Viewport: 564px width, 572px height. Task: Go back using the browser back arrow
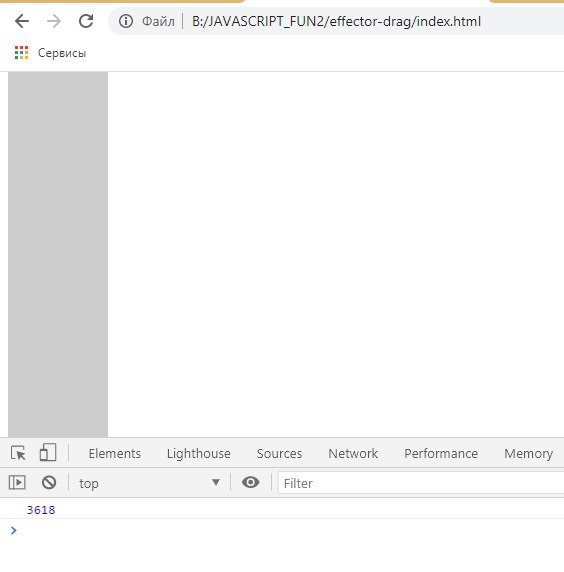(22, 21)
